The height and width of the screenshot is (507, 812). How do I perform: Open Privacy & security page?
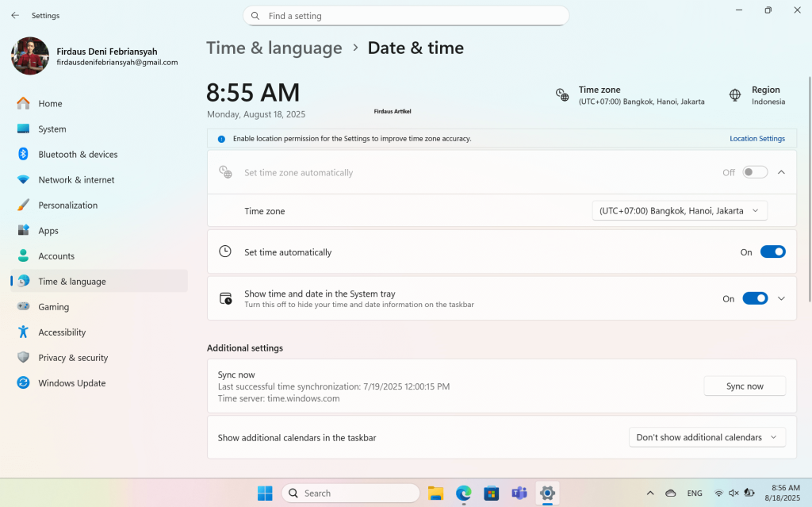click(73, 358)
